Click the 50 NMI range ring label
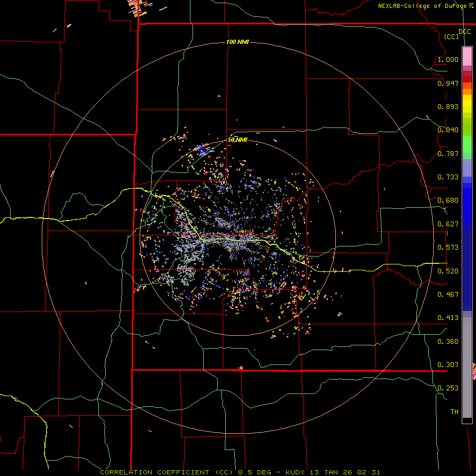 [x=237, y=140]
